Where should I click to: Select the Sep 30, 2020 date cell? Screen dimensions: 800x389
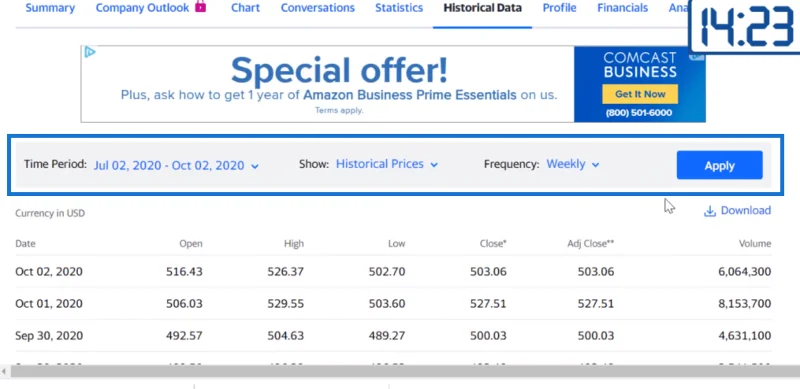49,336
